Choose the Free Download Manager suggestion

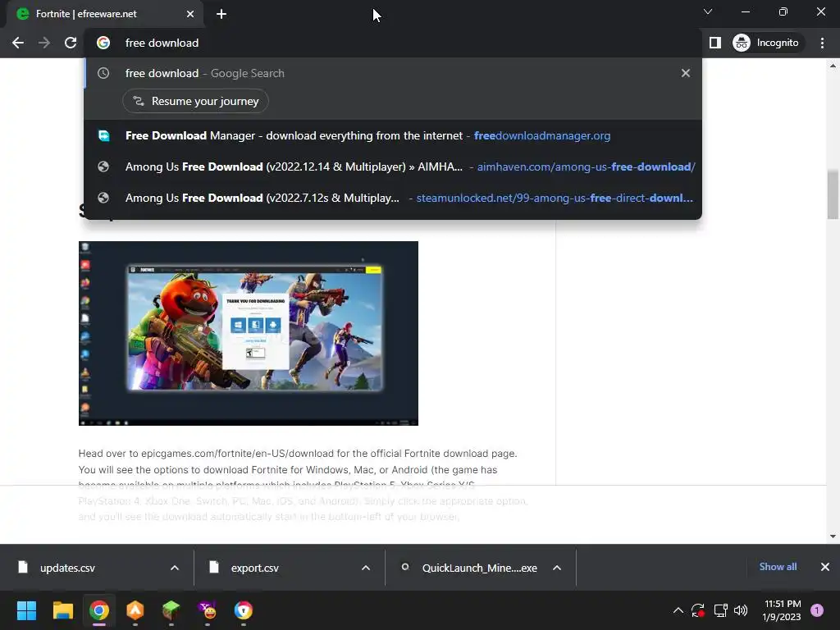point(393,136)
